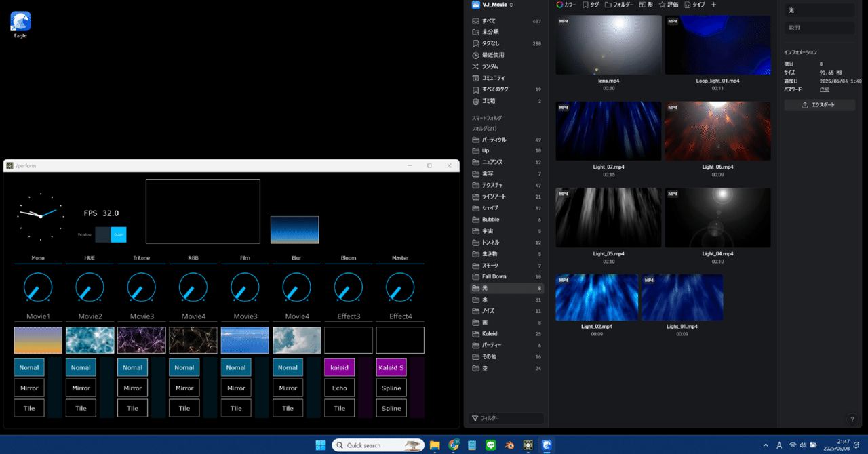This screenshot has height=454, width=868.
Task: Switch to the Bloom effect tab
Action: click(x=348, y=257)
